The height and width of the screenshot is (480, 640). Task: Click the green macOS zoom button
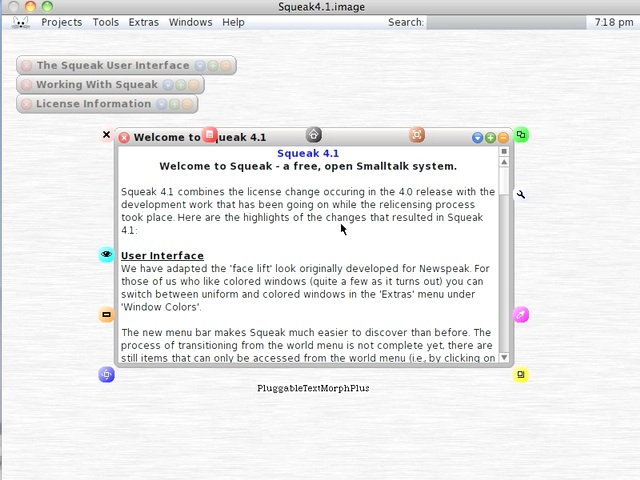click(47, 6)
